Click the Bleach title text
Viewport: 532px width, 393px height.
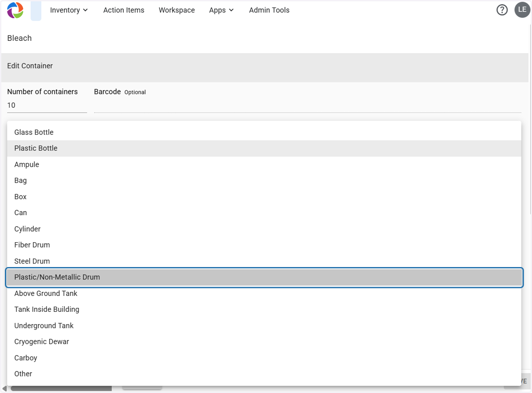tap(20, 38)
